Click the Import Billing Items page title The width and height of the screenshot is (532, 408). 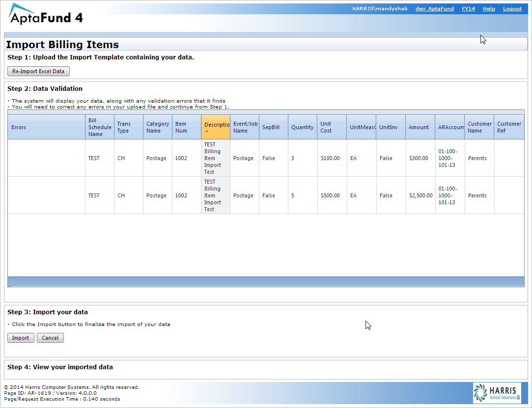(x=62, y=44)
